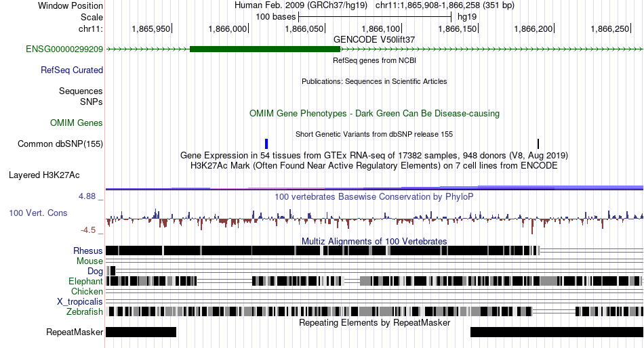Click the Chicken alignment label
This screenshot has width=644, height=348.
[87, 291]
